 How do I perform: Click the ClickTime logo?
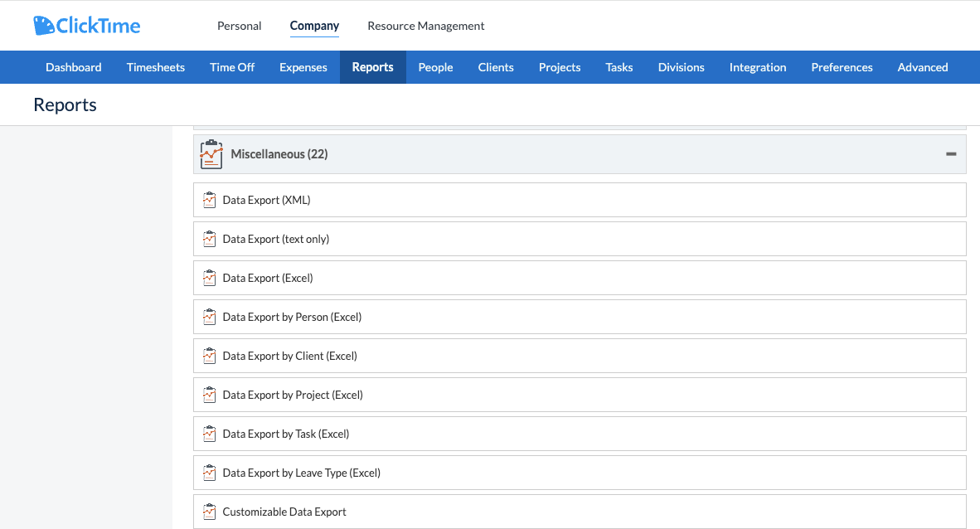86,26
